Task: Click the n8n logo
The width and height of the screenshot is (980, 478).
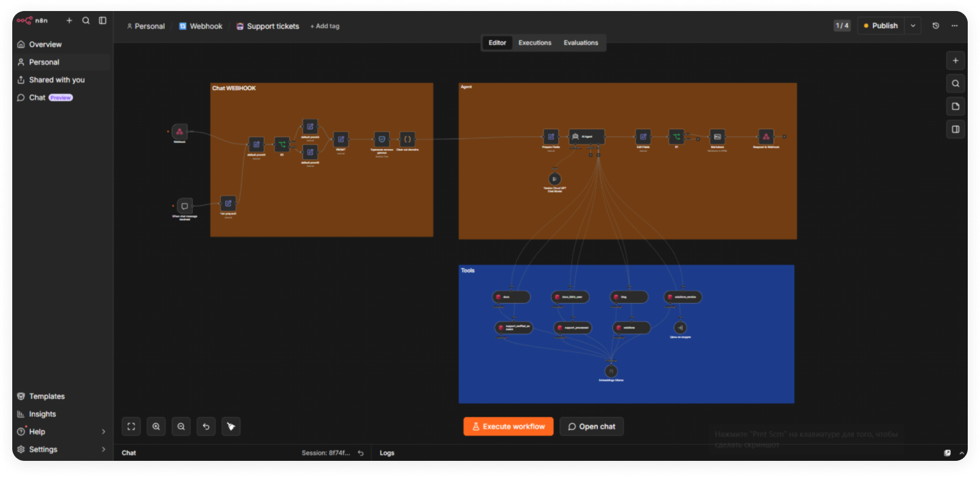Action: point(32,20)
